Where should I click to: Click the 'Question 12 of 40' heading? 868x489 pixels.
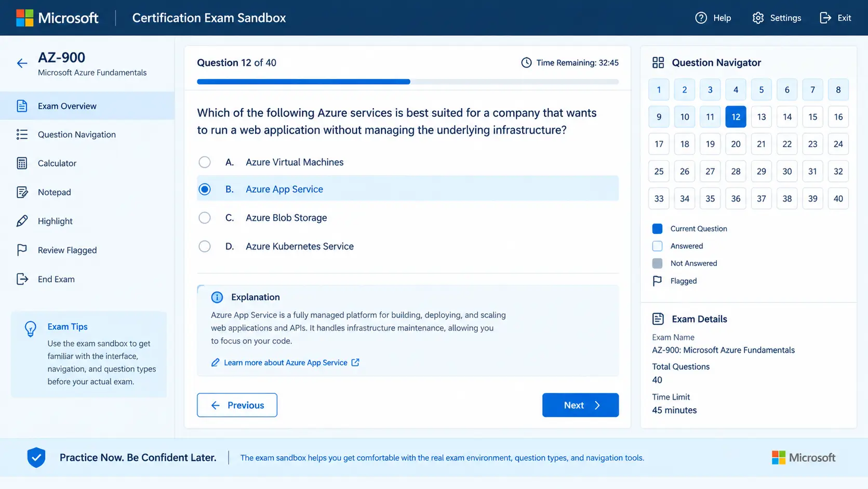click(x=236, y=63)
